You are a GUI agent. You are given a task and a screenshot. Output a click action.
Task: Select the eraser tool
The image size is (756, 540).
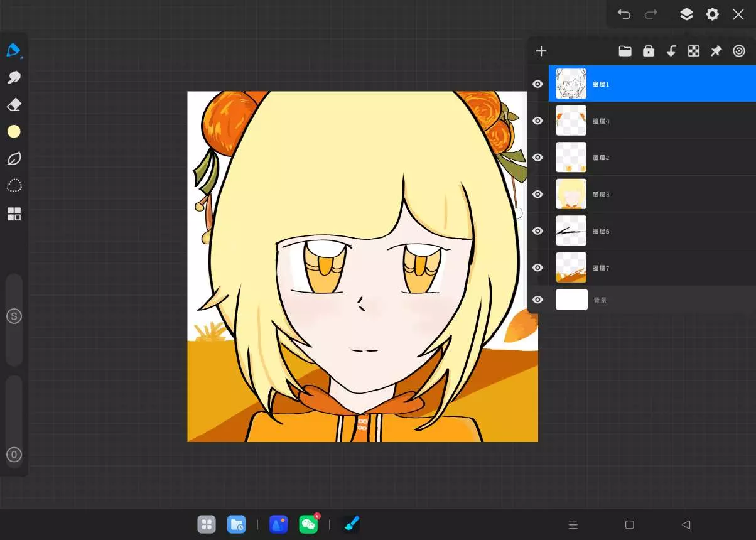click(x=14, y=104)
